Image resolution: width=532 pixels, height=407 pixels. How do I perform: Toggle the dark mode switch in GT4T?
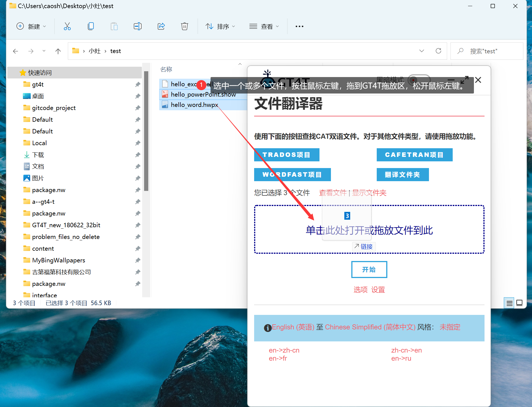(x=419, y=80)
